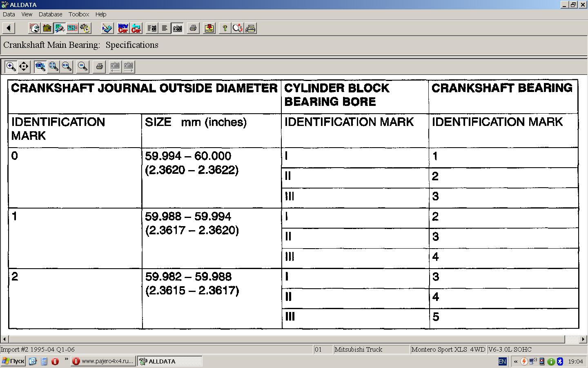The width and height of the screenshot is (588, 368).
Task: Select the 100% zoom button
Action: click(40, 66)
